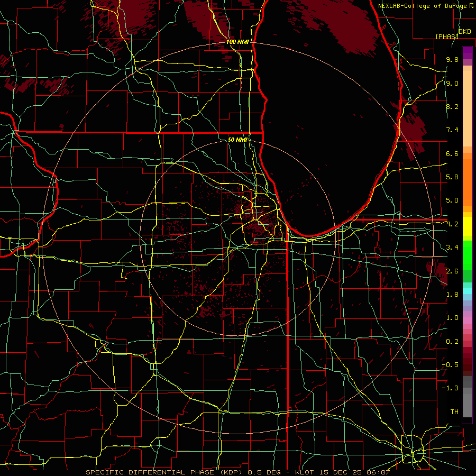Click the 9.8 value on the scale
Screen dimensions: 476x476
[452, 59]
